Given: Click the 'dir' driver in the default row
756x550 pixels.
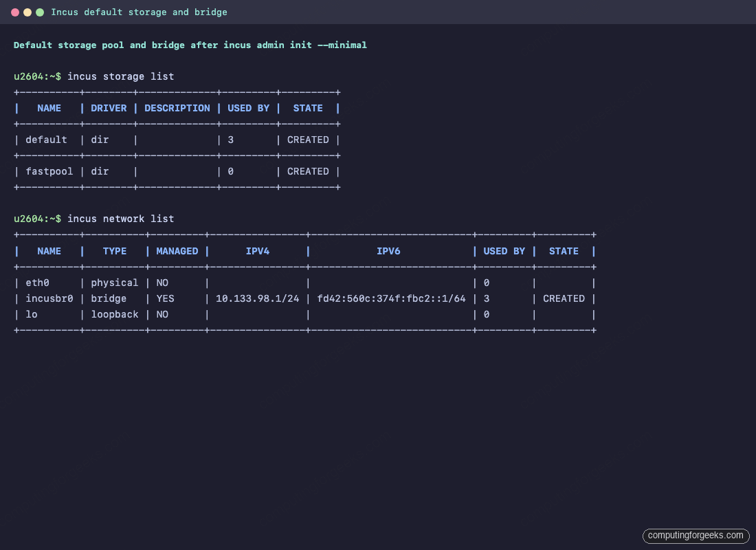Looking at the screenshot, I should 100,140.
